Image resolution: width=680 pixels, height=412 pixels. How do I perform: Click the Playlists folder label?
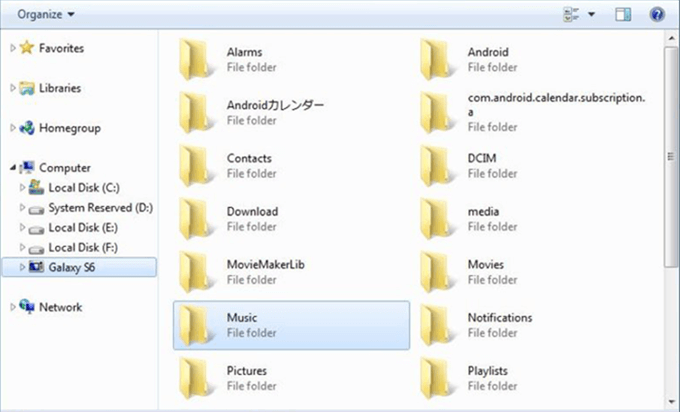(488, 371)
